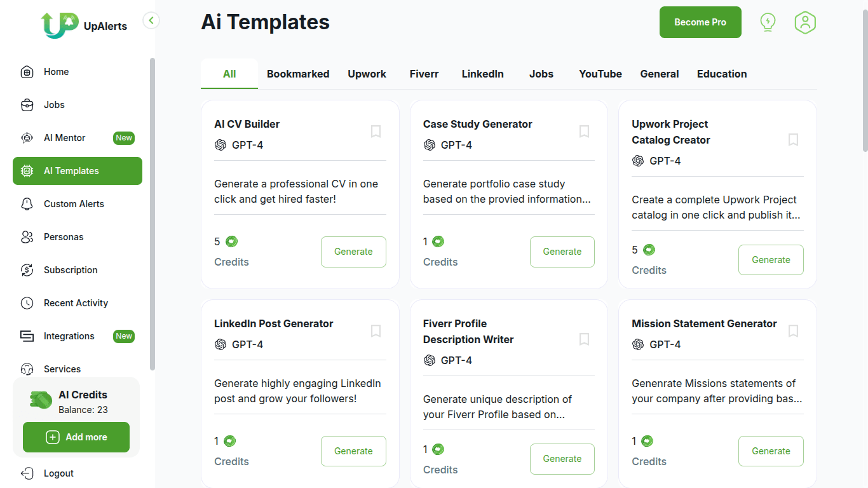This screenshot has width=868, height=488.
Task: Open the AI Mentor page
Action: pos(64,138)
